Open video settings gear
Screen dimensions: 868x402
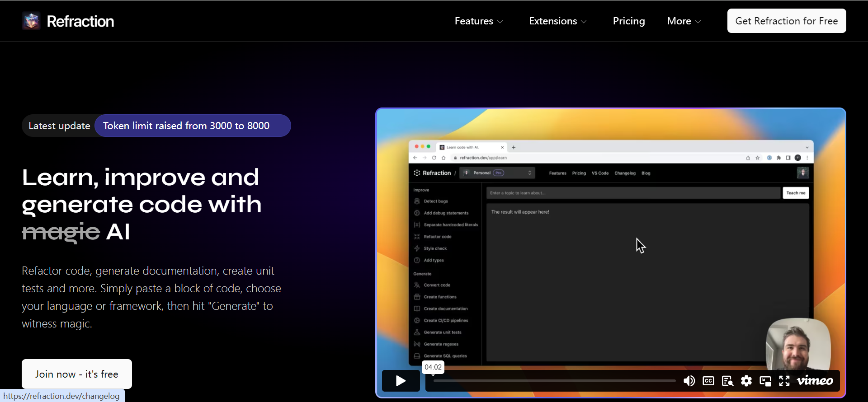pos(746,381)
